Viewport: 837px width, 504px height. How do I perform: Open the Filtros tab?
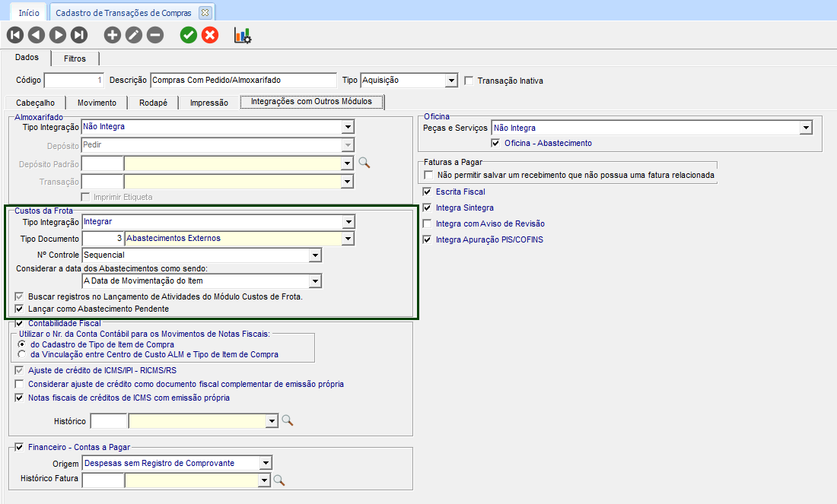click(75, 59)
